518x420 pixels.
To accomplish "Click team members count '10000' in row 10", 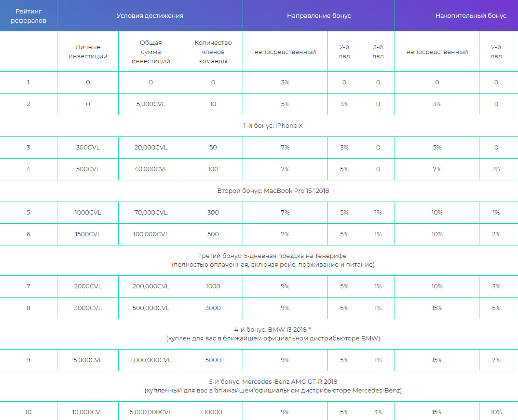I will coord(213,412).
